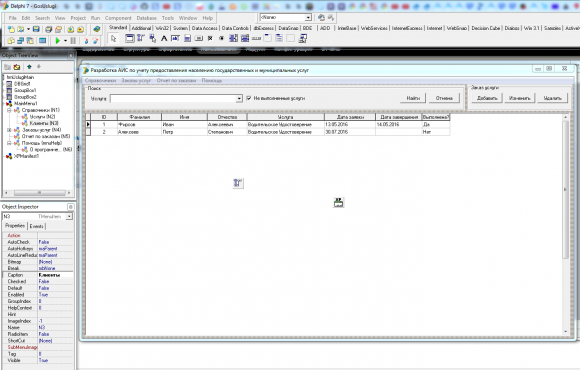Switch to the Additional palette tab
Viewport: 580px width, 370px height.
(x=141, y=28)
